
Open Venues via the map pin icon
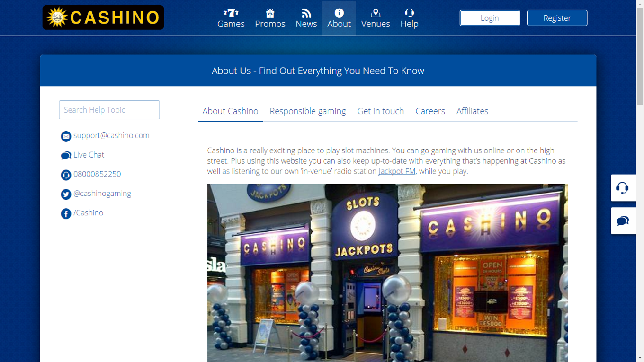click(x=376, y=13)
